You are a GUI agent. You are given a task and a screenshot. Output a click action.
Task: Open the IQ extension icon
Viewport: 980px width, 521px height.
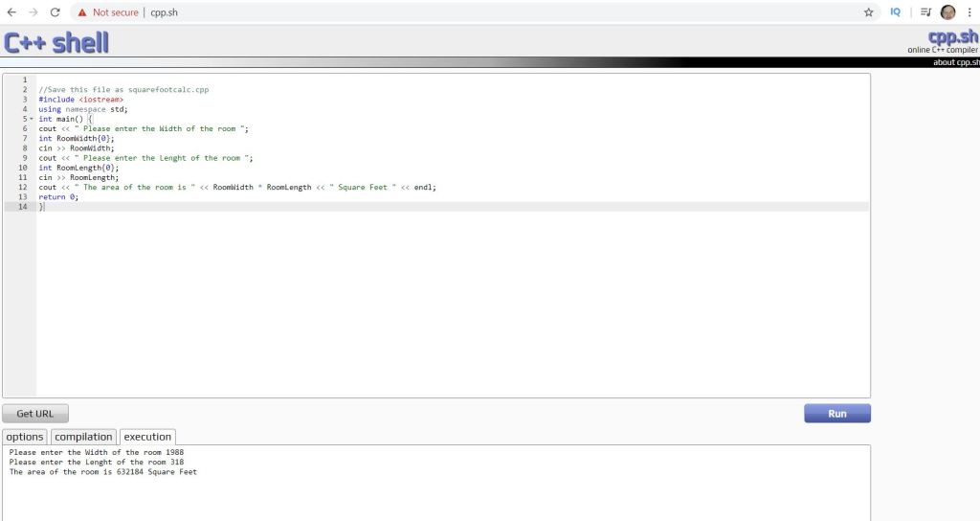[895, 12]
